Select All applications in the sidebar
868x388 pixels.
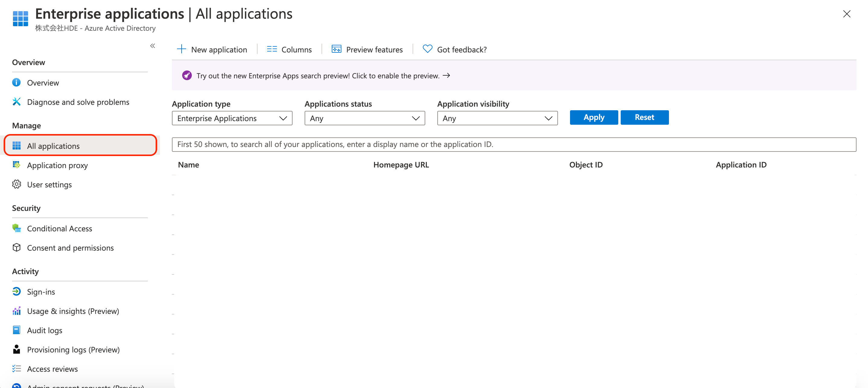pyautogui.click(x=81, y=146)
